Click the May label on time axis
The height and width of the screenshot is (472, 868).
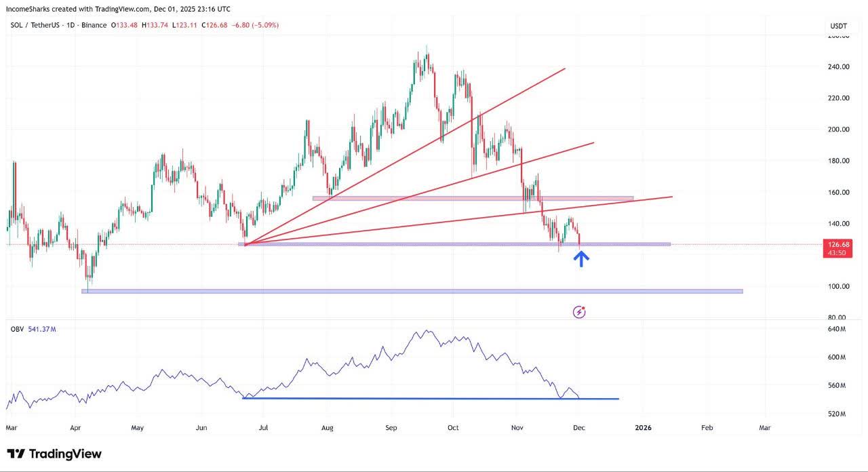(137, 428)
